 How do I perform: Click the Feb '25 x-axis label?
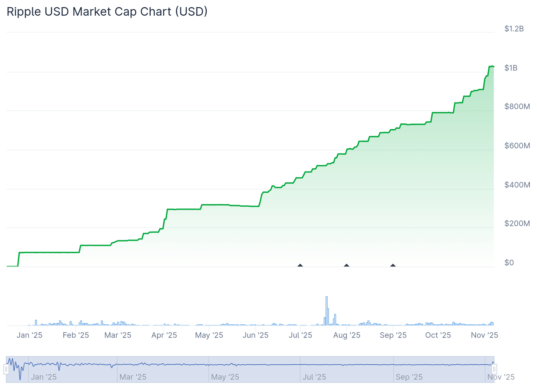[76, 335]
